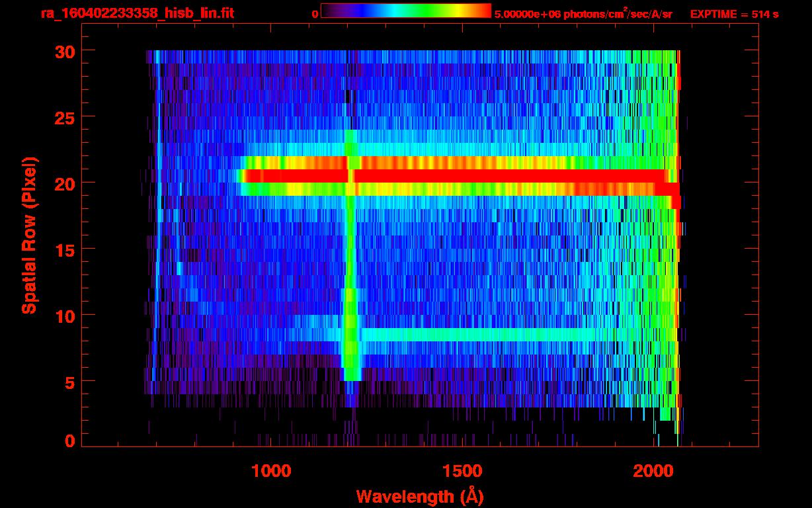Click the Spatial Row (Pixel) axis label
This screenshot has width=812, height=508.
click(x=30, y=235)
